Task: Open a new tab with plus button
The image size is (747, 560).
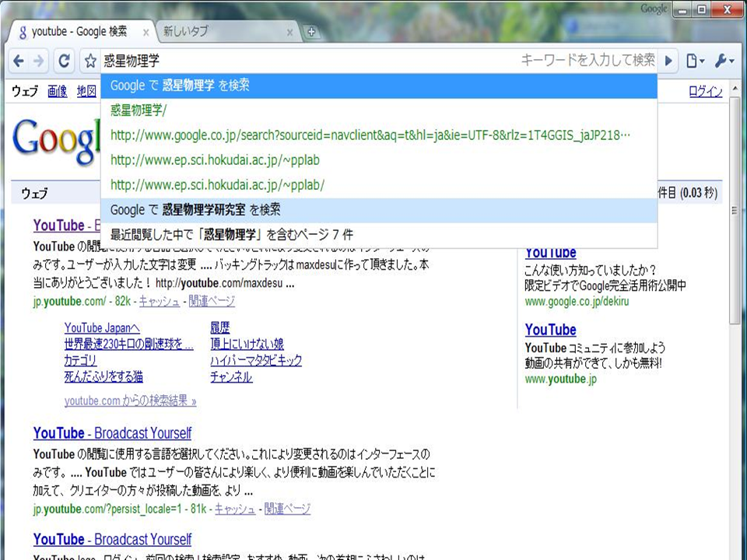Action: tap(311, 32)
